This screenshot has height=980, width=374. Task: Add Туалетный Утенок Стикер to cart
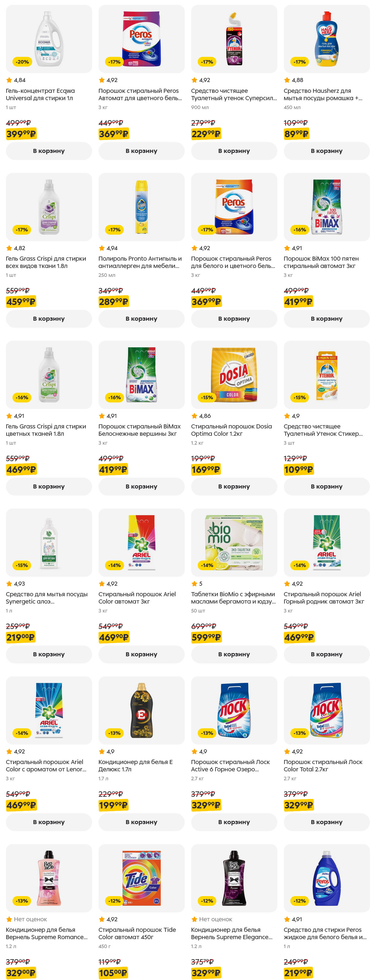click(x=326, y=486)
